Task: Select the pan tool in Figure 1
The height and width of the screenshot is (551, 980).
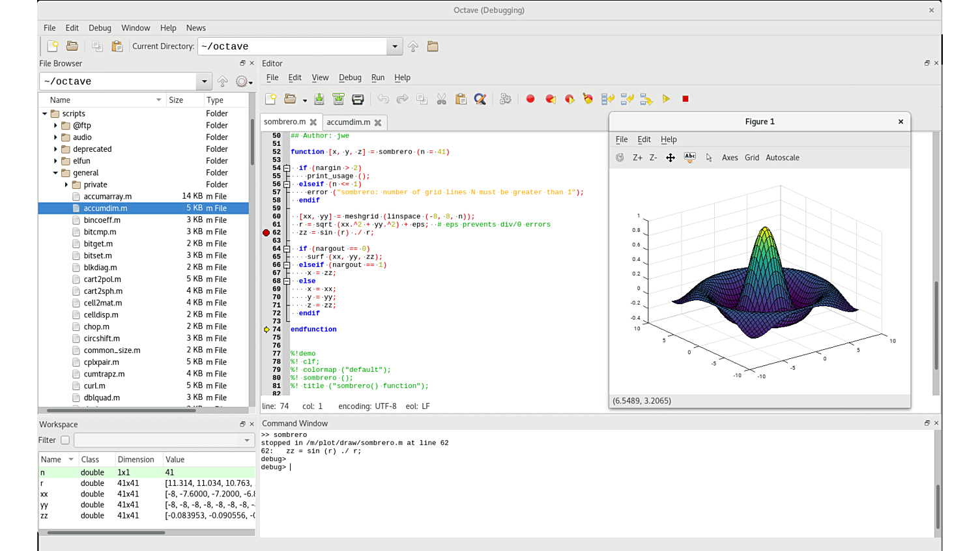Action: point(670,158)
